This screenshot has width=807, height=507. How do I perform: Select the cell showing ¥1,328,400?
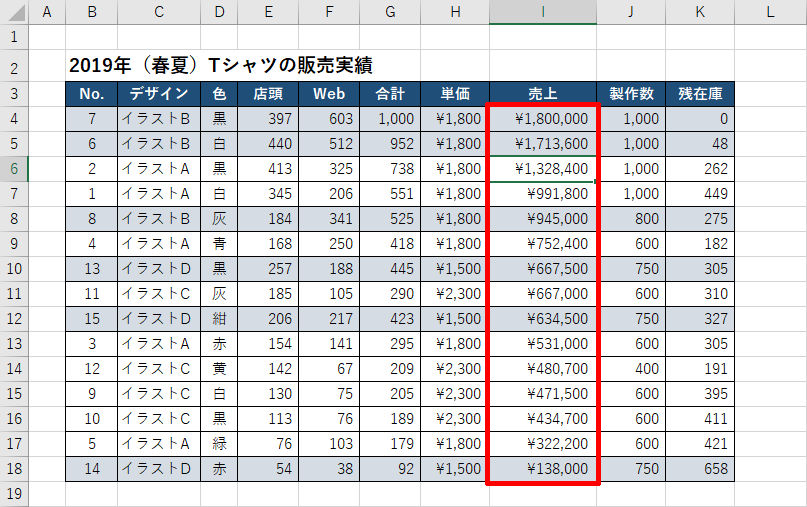coord(543,169)
